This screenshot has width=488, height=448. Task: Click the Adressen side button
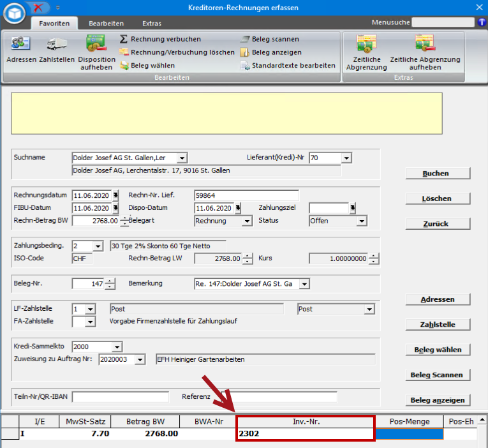[x=438, y=299]
